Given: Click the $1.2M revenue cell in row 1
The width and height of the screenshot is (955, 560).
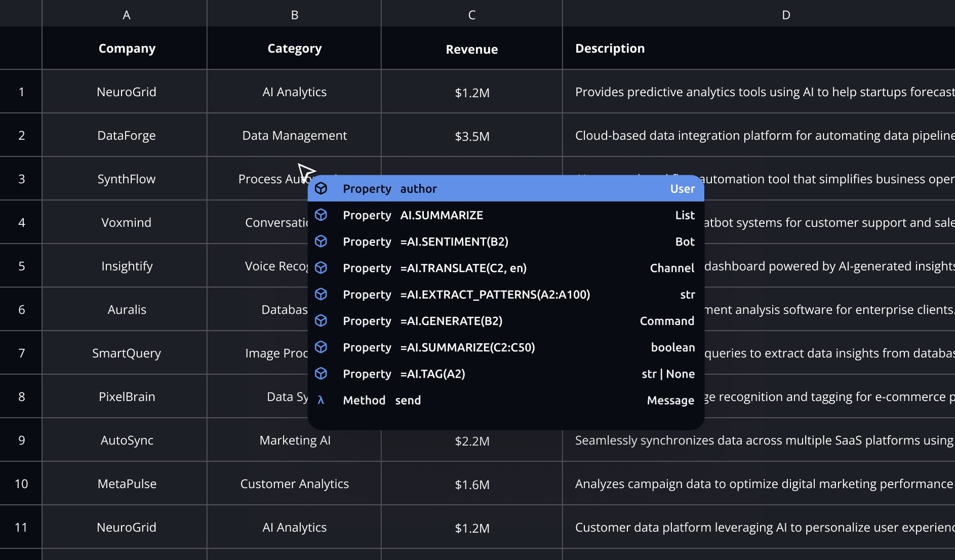Looking at the screenshot, I should click(472, 92).
